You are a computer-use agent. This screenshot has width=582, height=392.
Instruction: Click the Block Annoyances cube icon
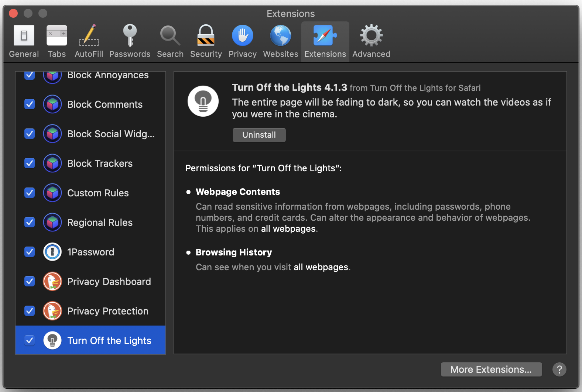point(52,76)
